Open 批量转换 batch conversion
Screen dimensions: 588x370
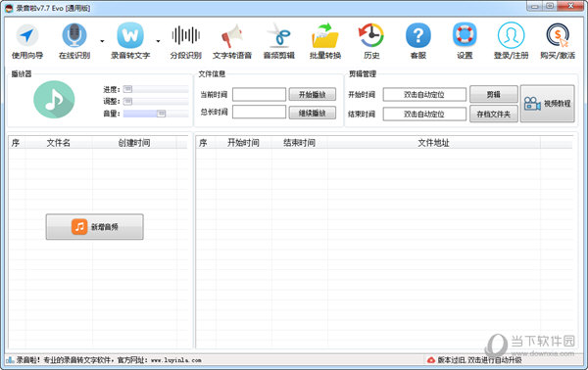tap(325, 41)
